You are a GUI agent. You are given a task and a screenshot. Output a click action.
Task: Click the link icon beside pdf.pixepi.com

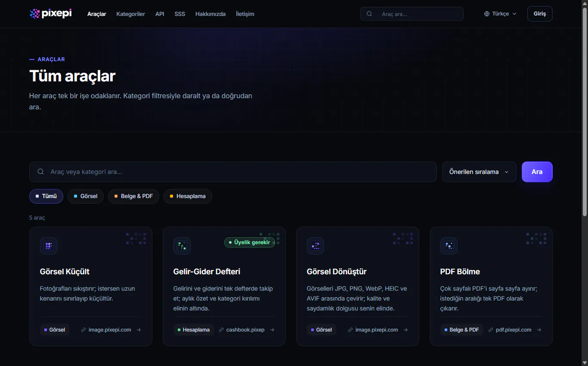[491, 330]
